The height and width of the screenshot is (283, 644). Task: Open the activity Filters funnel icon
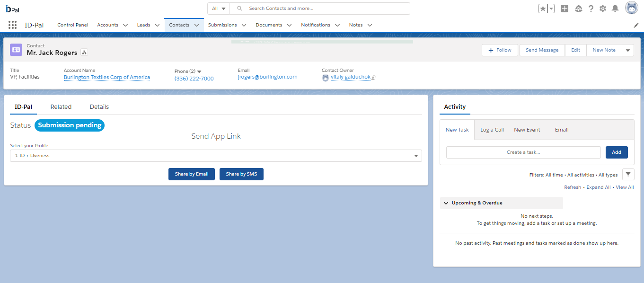pos(628,174)
